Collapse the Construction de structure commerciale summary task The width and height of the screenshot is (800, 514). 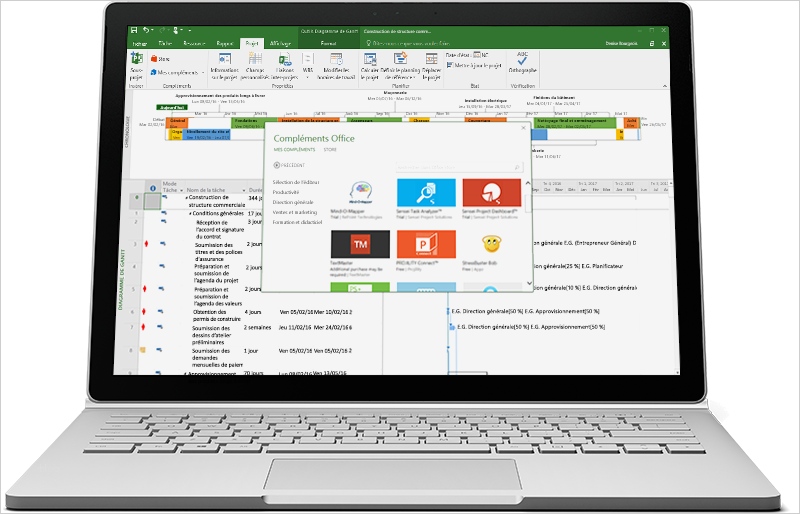click(187, 197)
